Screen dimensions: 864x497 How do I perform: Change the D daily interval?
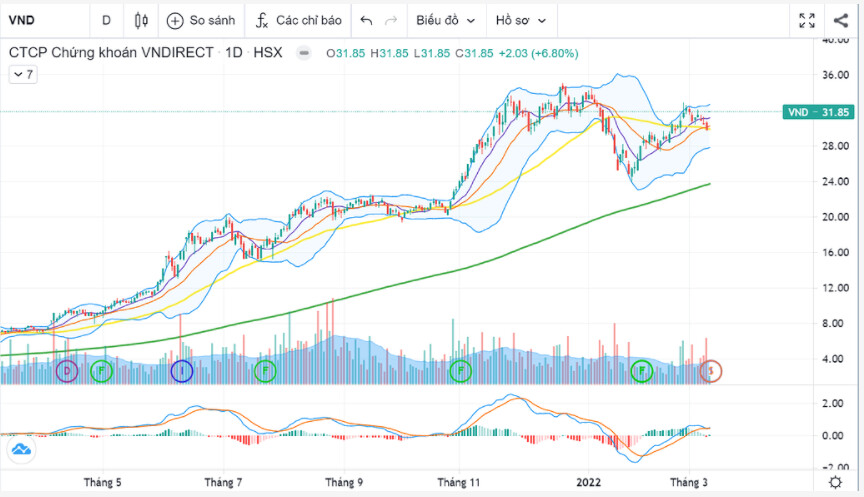pyautogui.click(x=106, y=20)
